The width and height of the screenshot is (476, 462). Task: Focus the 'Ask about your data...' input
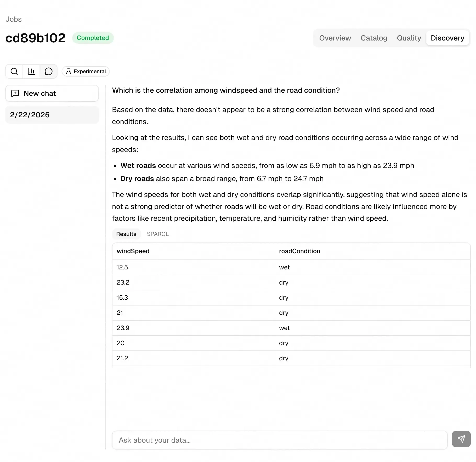[x=279, y=440]
